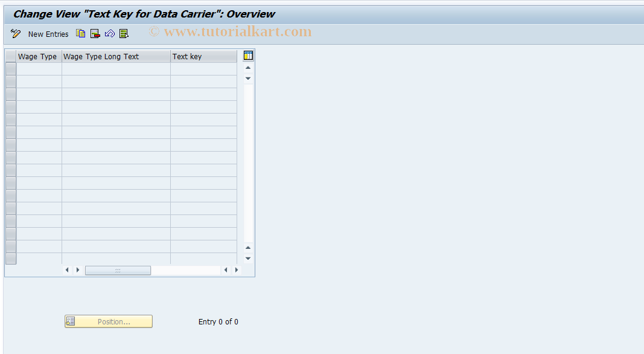This screenshot has height=354, width=644.
Task: Click vertical scrollbar bottom up arrow
Action: (248, 248)
